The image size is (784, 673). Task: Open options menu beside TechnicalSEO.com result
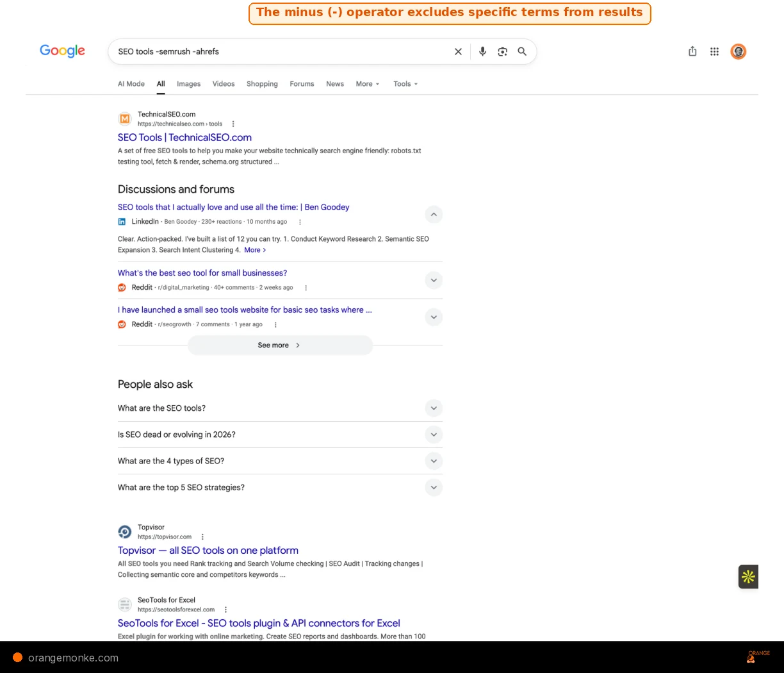(x=233, y=124)
